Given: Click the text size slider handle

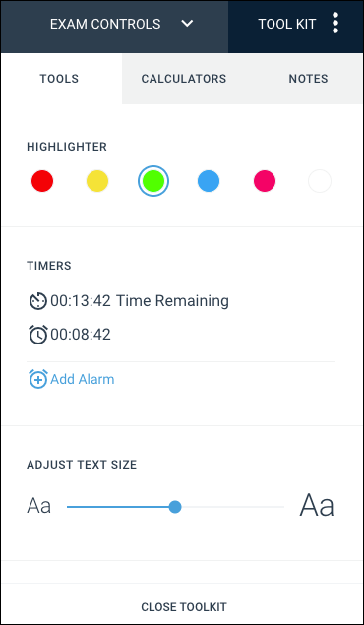Looking at the screenshot, I should click(175, 507).
